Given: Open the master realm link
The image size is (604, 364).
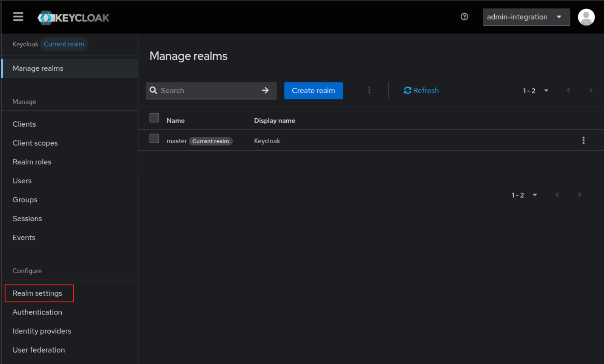Looking at the screenshot, I should [x=176, y=141].
